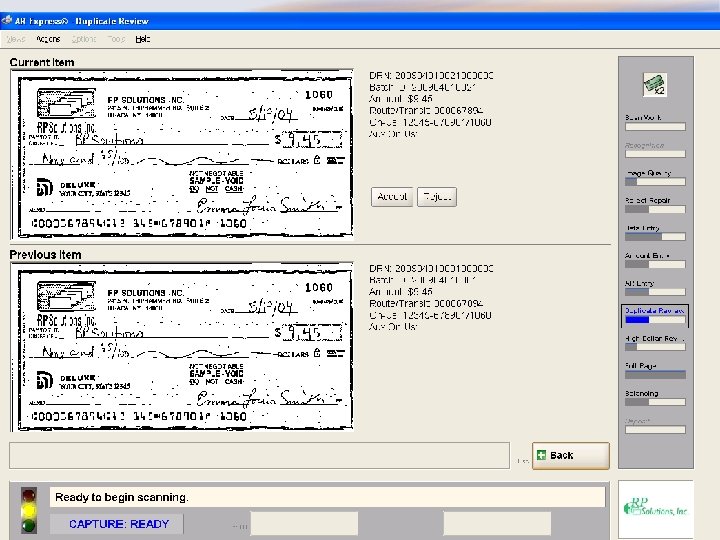Click the green plus icon on Back
Image resolution: width=720 pixels, height=540 pixels.
coord(542,455)
